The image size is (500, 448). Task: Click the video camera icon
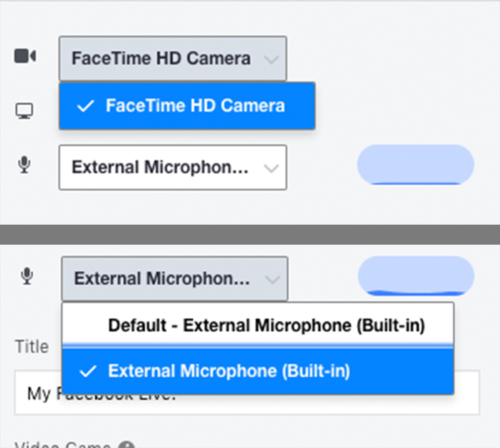(25, 57)
